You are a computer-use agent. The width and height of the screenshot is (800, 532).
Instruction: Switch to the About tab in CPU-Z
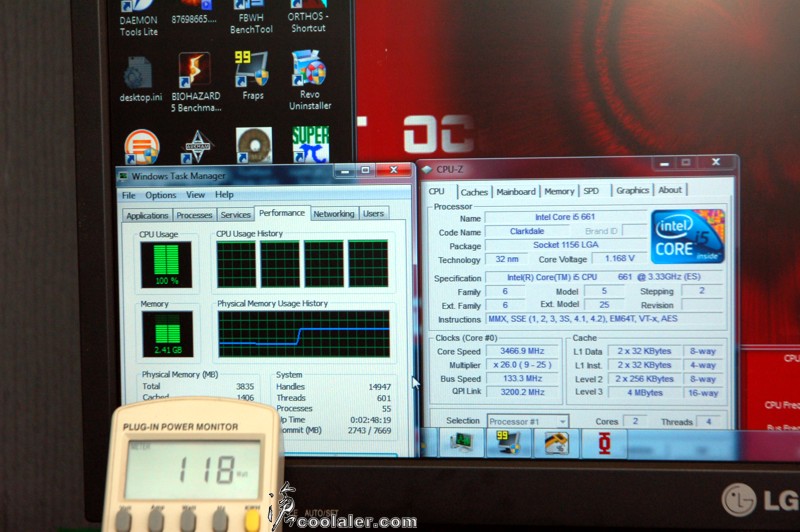pyautogui.click(x=670, y=190)
